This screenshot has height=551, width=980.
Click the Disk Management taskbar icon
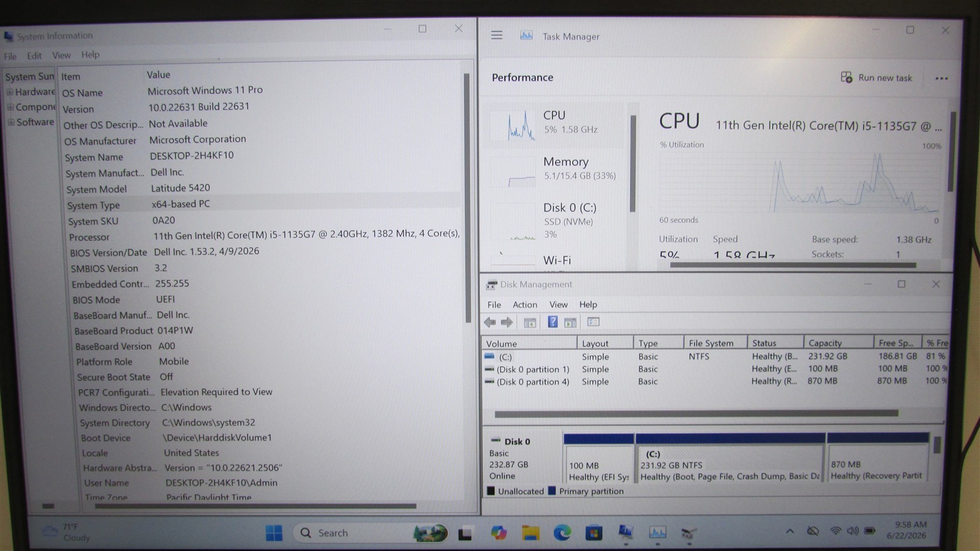(688, 533)
